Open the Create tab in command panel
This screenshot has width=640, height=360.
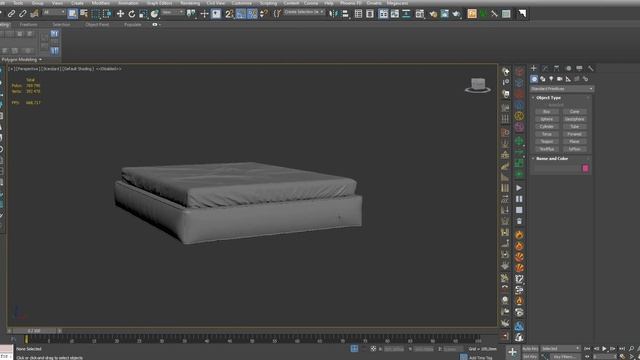coord(533,68)
